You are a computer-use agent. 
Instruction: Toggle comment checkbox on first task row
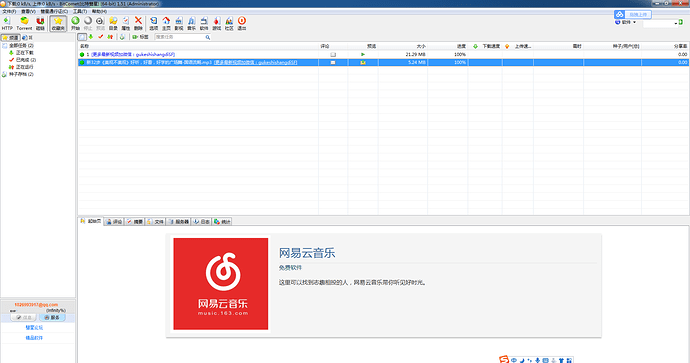click(333, 55)
